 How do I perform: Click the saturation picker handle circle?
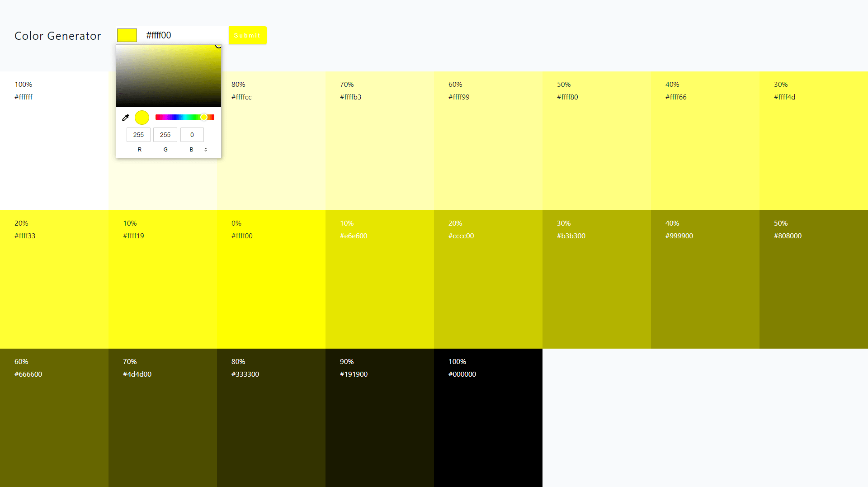pyautogui.click(x=218, y=45)
